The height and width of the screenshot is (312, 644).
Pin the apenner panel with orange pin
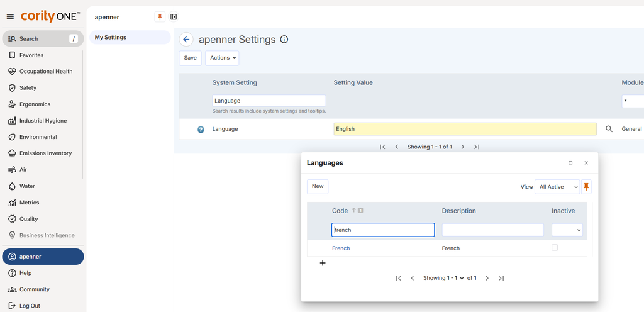[160, 17]
